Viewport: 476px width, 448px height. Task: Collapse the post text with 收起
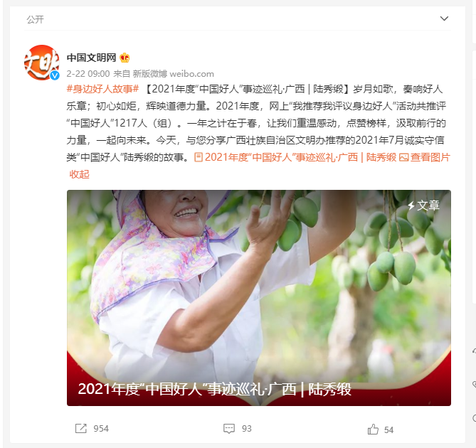[79, 174]
